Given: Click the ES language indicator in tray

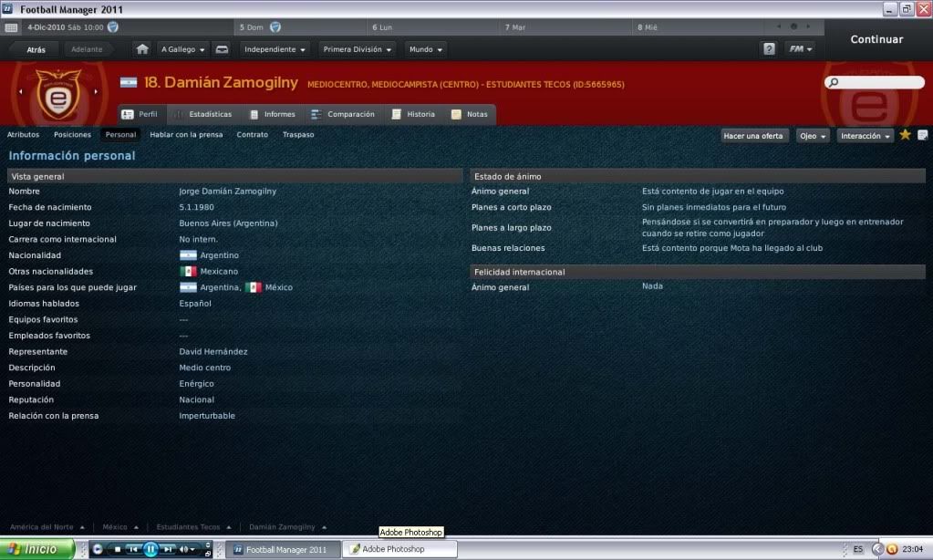Looking at the screenshot, I should pos(857,549).
